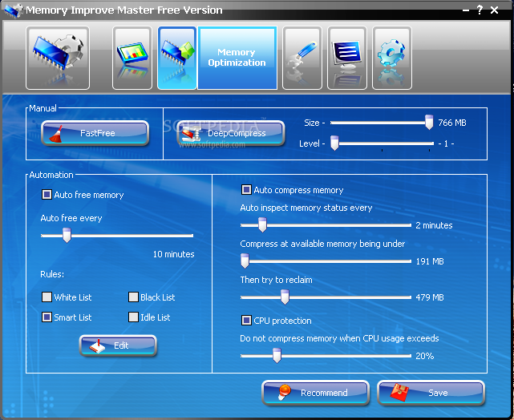Close the Memory Improve Master window
514x420 pixels.
[494, 10]
